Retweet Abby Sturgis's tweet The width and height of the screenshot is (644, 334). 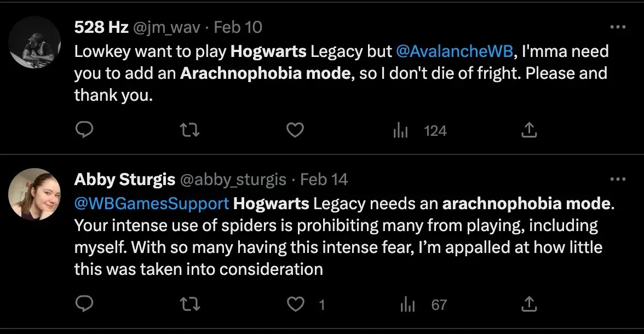click(189, 304)
